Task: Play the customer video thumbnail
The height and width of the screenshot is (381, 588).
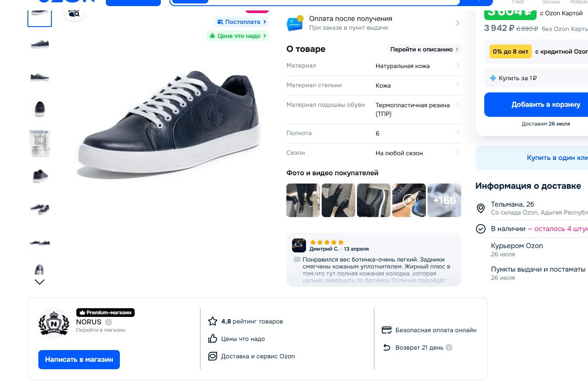Action: (409, 201)
